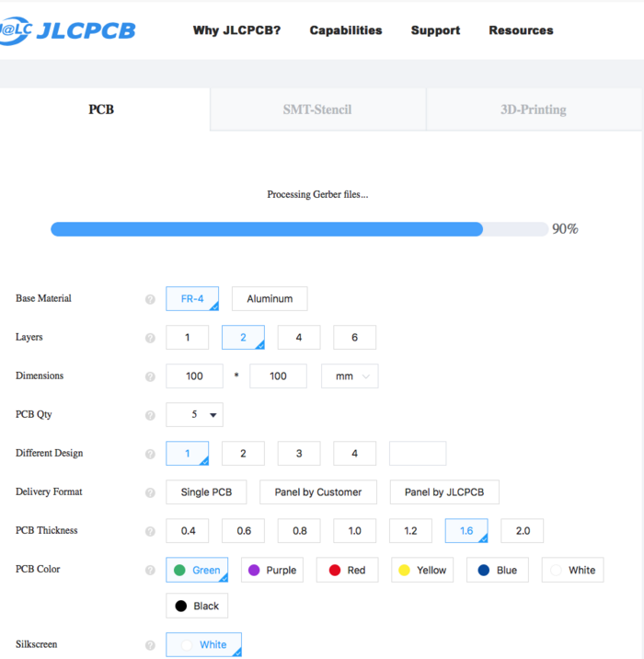
Task: Set PCB thickness to 2.0
Action: coord(523,530)
